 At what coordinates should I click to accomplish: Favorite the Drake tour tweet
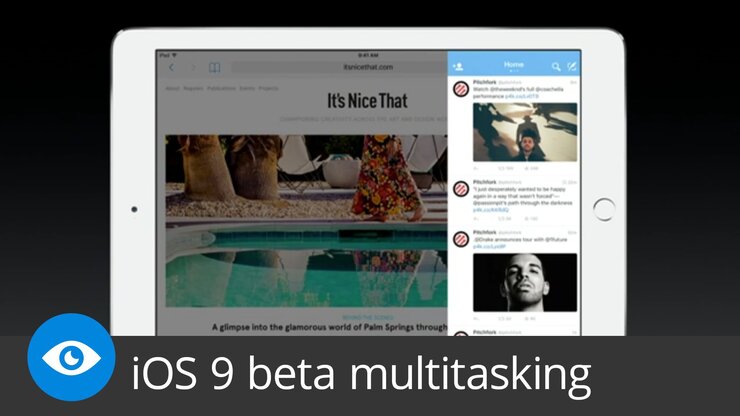click(530, 319)
